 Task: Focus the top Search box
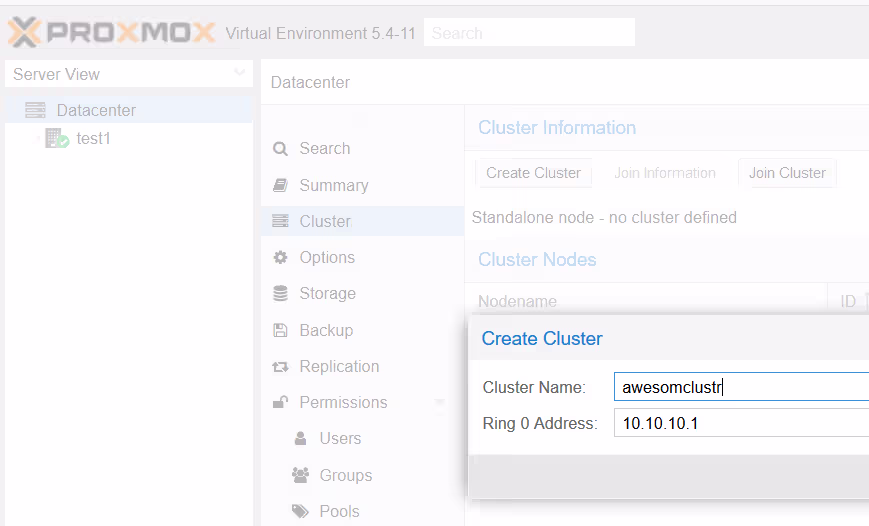pyautogui.click(x=529, y=33)
